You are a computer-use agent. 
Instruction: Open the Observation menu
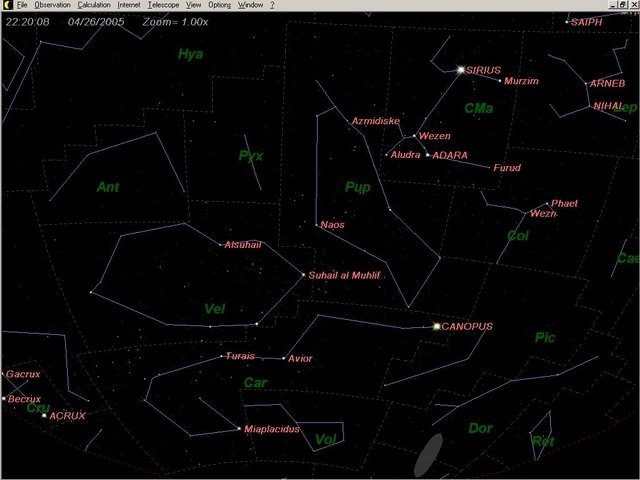pos(52,5)
